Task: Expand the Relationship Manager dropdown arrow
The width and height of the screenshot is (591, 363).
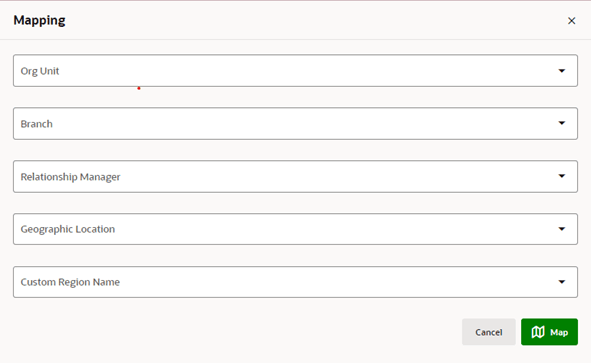Action: [x=562, y=176]
